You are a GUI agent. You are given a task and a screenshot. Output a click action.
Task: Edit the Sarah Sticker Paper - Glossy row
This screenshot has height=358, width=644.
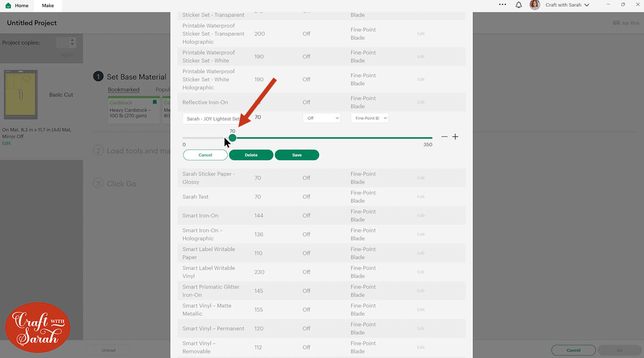click(421, 178)
